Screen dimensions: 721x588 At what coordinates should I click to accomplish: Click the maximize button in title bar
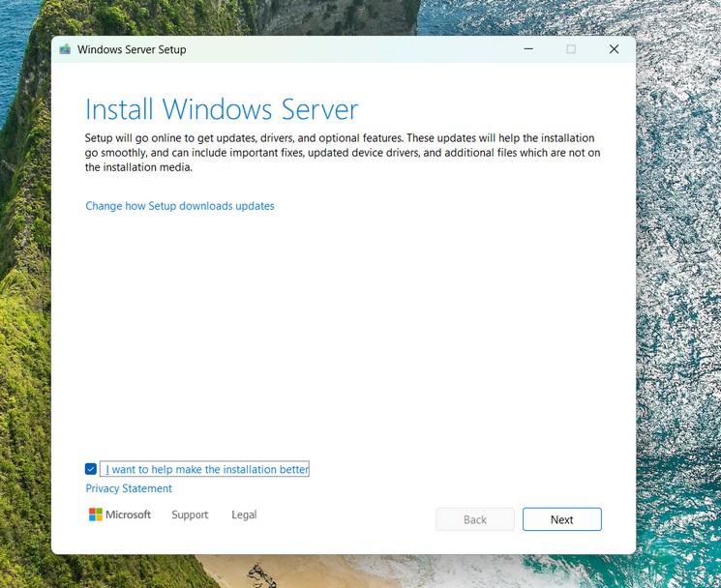(571, 49)
